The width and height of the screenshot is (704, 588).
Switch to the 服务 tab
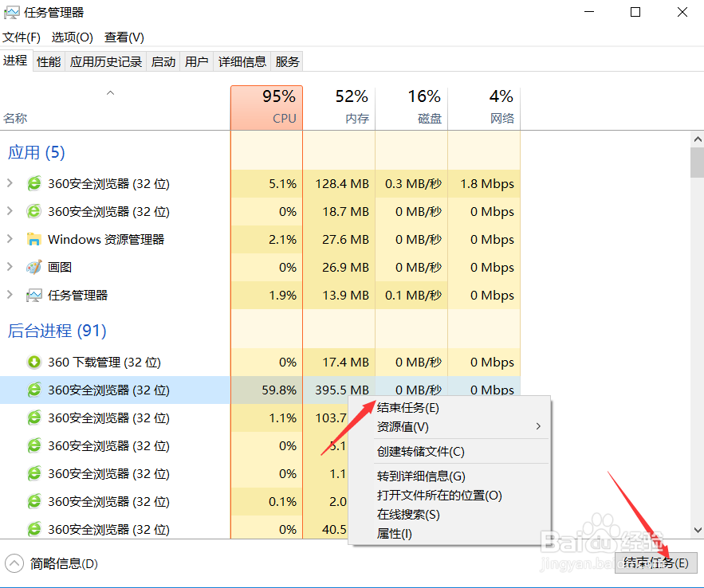coord(287,61)
